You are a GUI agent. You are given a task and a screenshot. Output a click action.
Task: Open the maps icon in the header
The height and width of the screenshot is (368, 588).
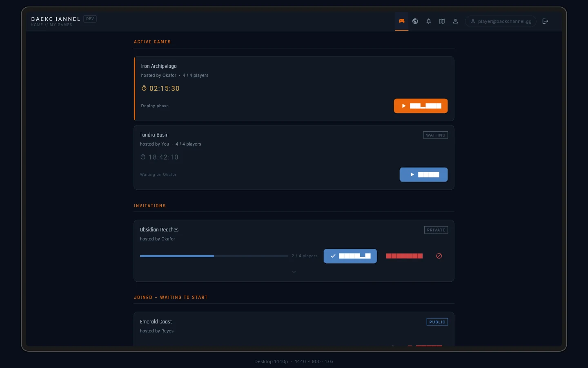point(442,21)
